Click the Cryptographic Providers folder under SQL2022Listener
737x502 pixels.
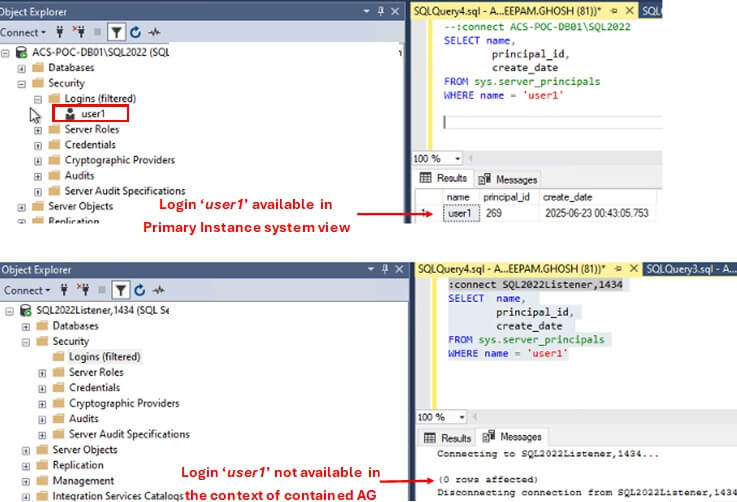[x=124, y=403]
